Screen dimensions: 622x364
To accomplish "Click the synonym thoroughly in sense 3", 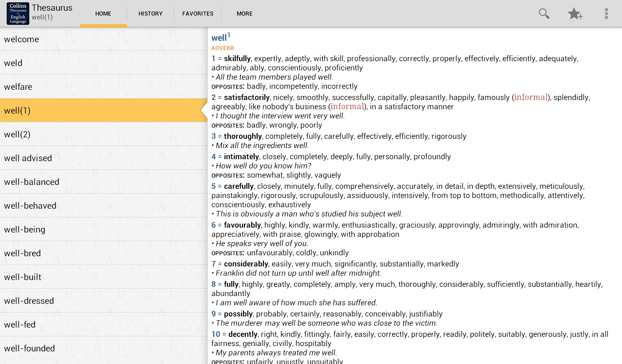I will [x=242, y=136].
